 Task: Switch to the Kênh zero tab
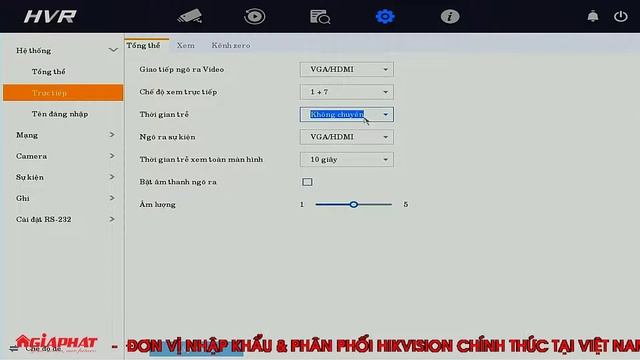[x=231, y=45]
